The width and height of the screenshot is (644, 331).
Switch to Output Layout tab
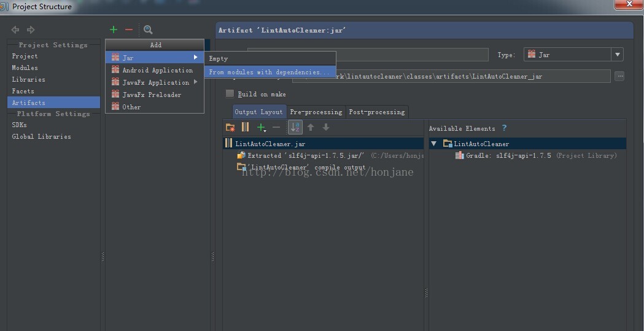coord(258,112)
